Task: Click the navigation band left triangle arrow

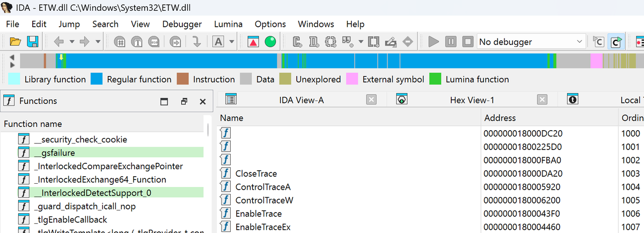Action: (12, 56)
